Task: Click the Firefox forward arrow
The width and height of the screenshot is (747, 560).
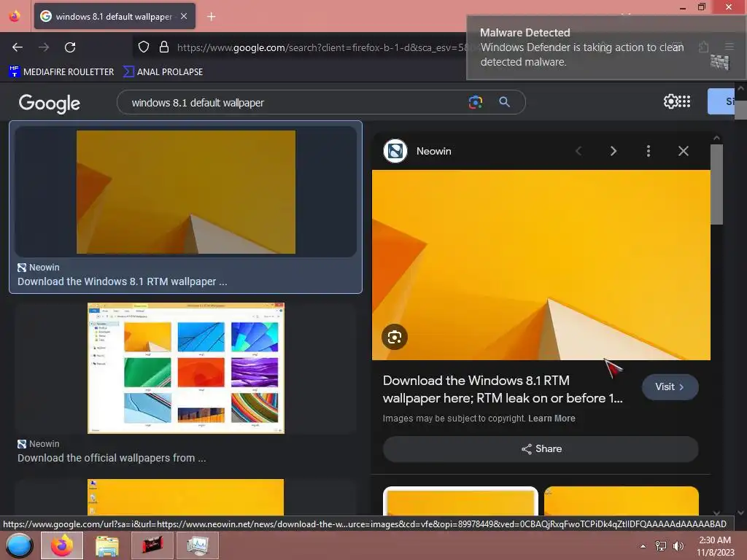Action: (x=44, y=47)
